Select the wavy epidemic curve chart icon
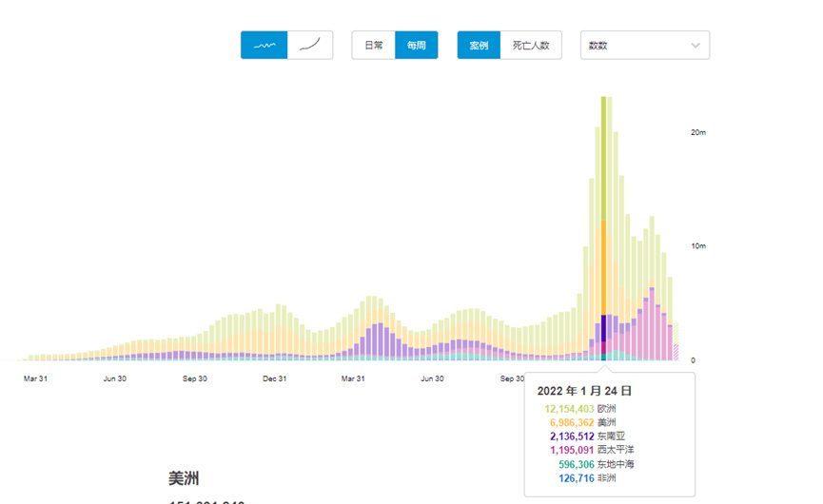Viewport: 823px width, 504px height. click(264, 45)
